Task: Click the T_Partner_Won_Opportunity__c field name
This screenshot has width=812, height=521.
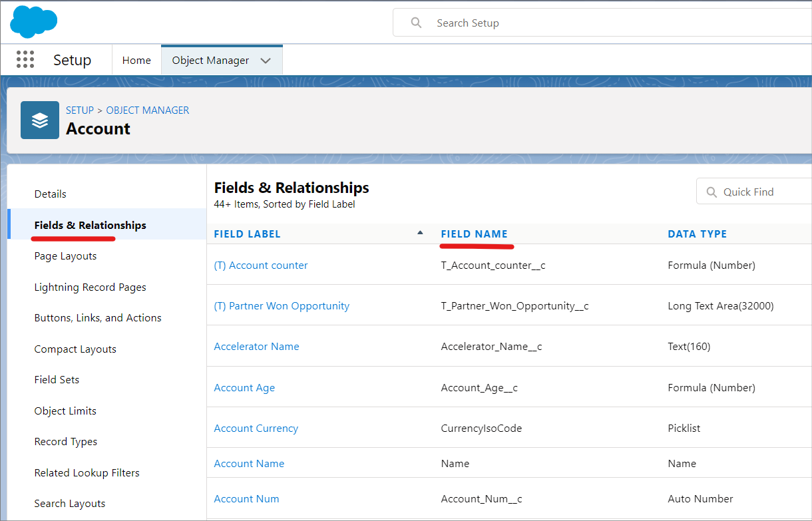Action: pyautogui.click(x=514, y=306)
